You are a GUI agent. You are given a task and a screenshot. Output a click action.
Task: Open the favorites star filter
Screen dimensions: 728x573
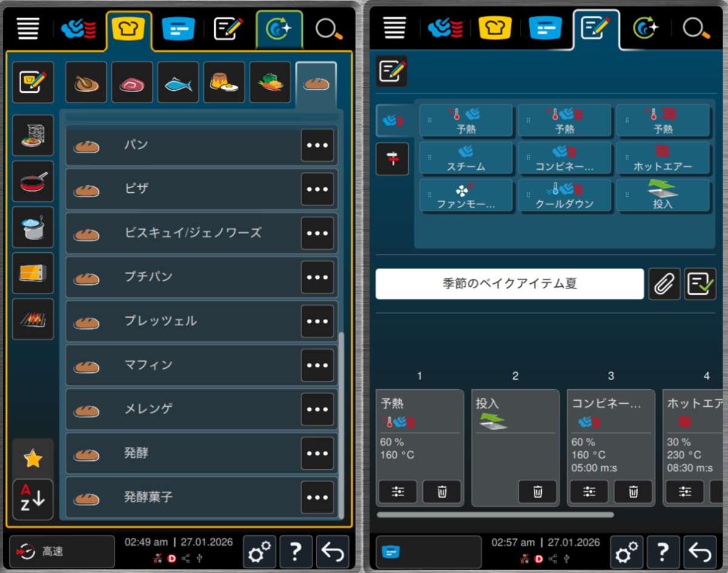(33, 459)
